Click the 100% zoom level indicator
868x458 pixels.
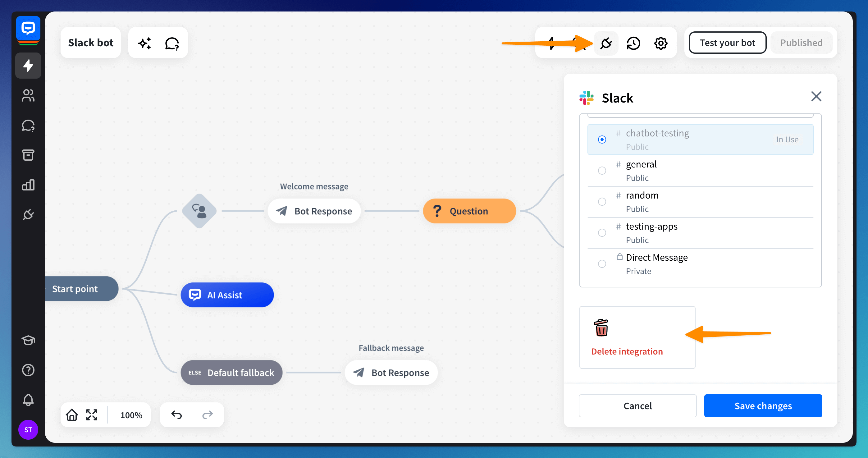(x=131, y=415)
